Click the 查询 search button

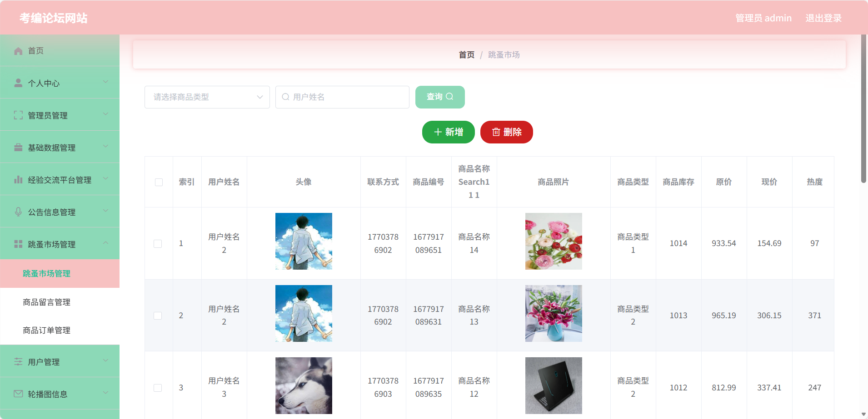[x=440, y=97]
